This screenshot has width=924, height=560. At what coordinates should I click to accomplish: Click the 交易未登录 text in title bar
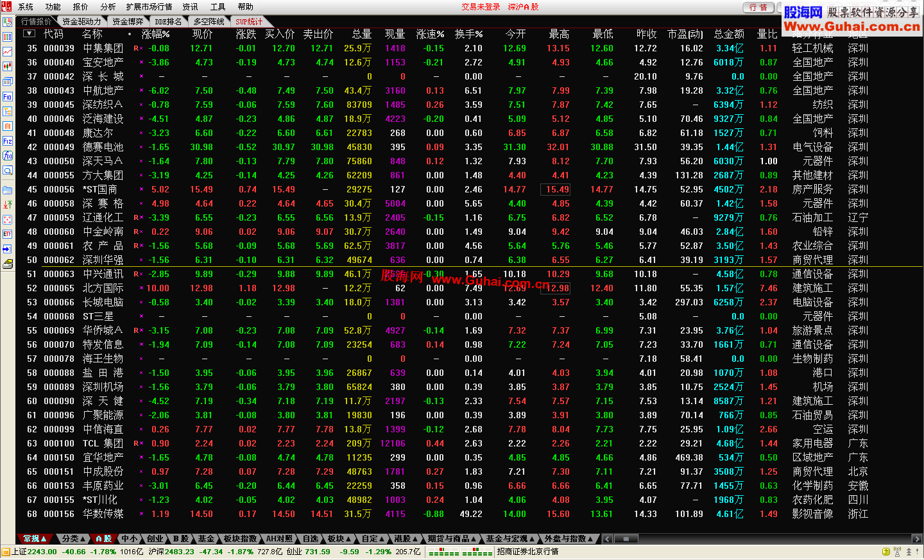click(x=481, y=7)
